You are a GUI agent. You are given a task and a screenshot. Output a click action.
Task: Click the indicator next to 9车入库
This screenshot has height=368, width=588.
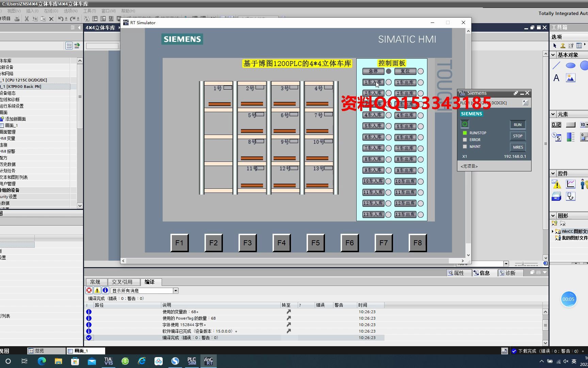389,170
